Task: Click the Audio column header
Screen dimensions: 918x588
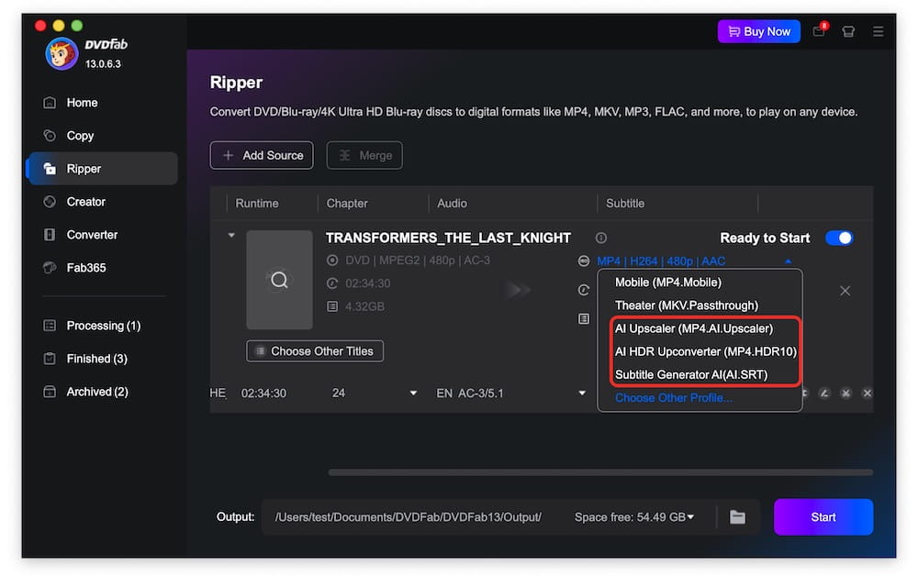Action: [452, 204]
